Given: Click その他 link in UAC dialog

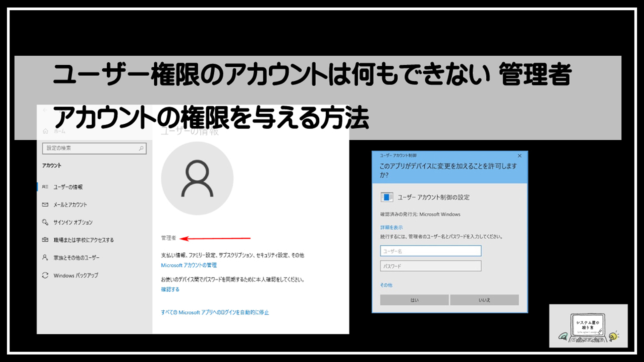Looking at the screenshot, I should coord(386,285).
